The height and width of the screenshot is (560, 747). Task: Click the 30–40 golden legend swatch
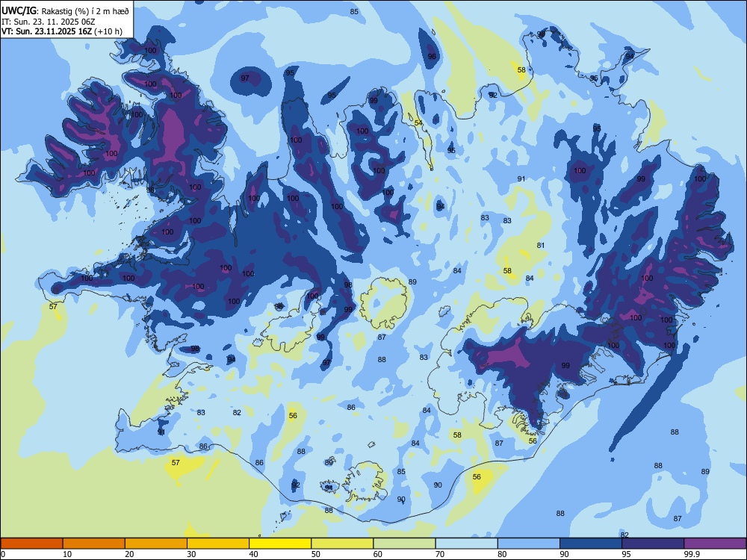coord(218,544)
